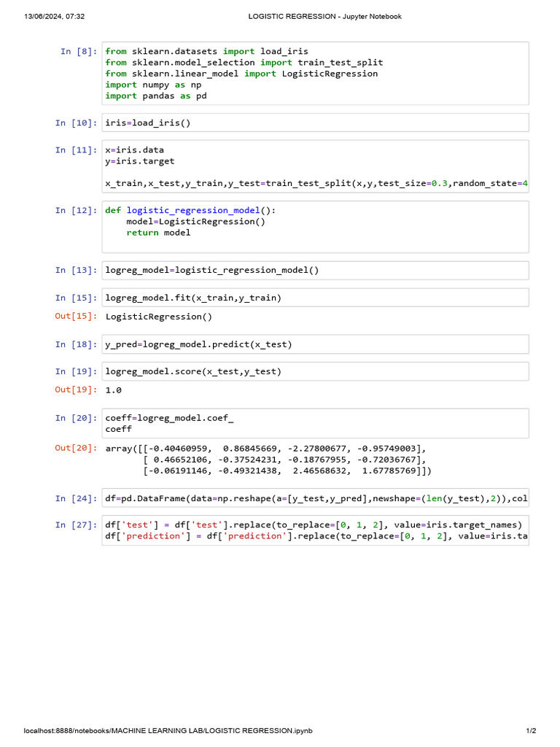Click the In [18] prompt label
Screen dimensions: 560x747
(x=76, y=344)
